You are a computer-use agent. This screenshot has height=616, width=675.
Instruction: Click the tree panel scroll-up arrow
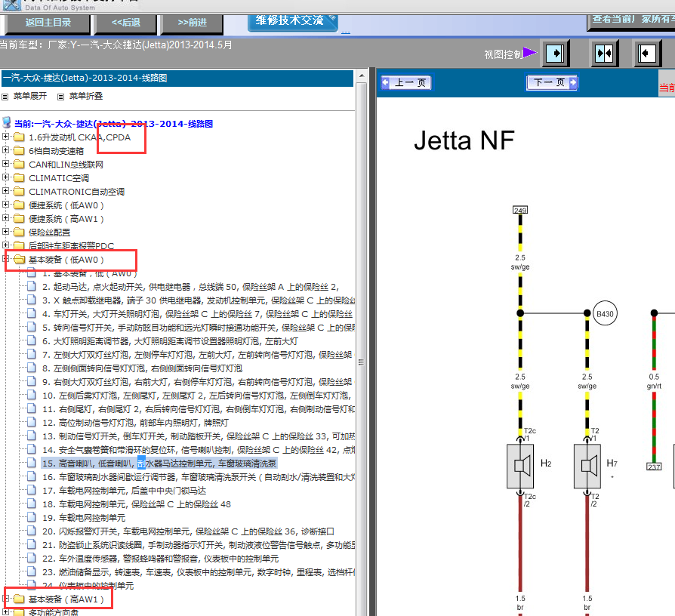click(362, 75)
